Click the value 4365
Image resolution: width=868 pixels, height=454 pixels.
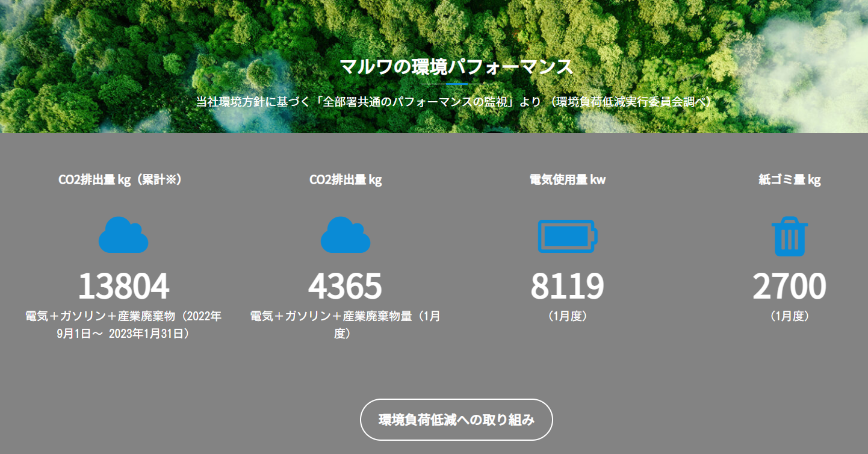tap(346, 287)
